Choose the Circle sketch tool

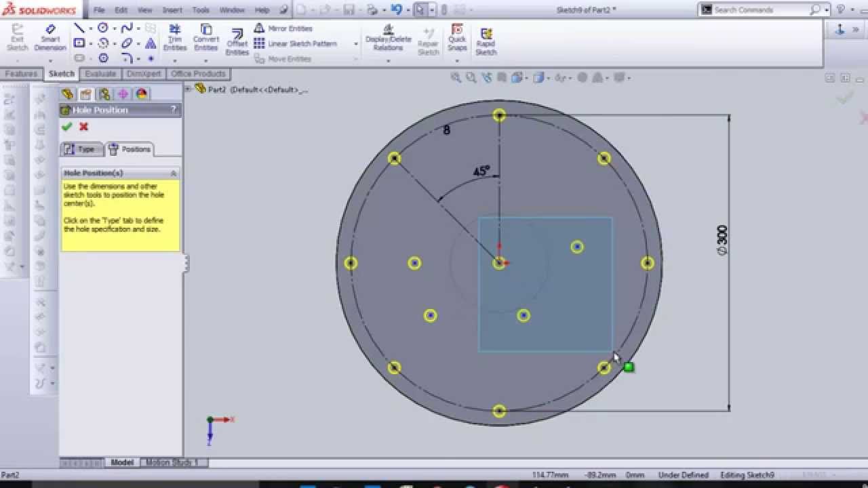click(103, 28)
